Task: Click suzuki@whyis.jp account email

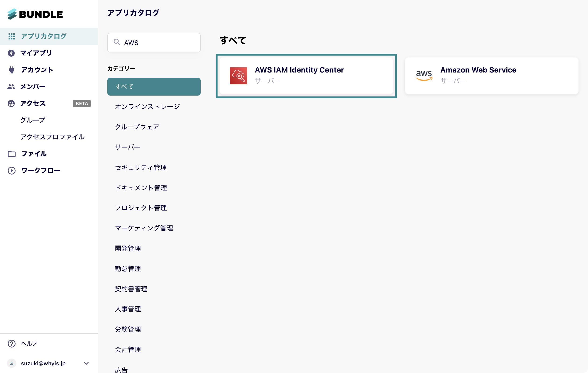Action: 43,363
